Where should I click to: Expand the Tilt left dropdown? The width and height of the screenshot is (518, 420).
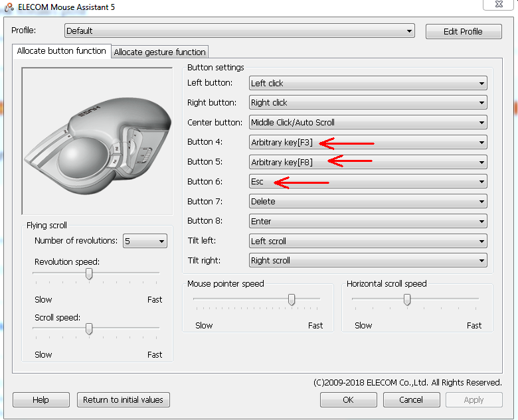(368, 241)
